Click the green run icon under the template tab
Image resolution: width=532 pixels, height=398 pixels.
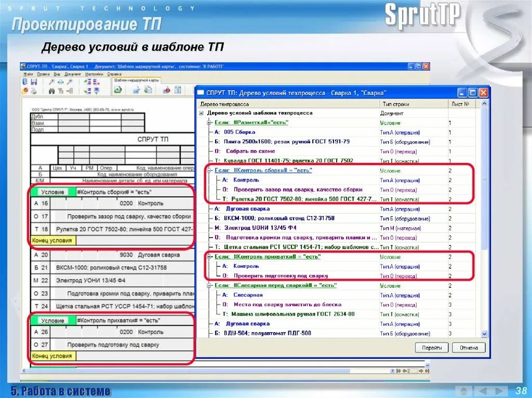[x=118, y=90]
